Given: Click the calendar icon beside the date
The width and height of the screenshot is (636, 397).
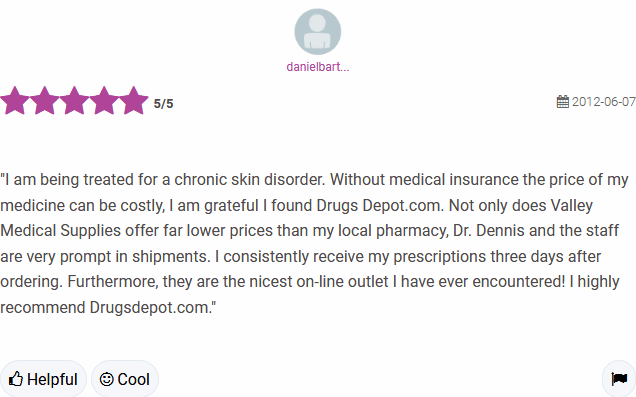Looking at the screenshot, I should pos(563,101).
